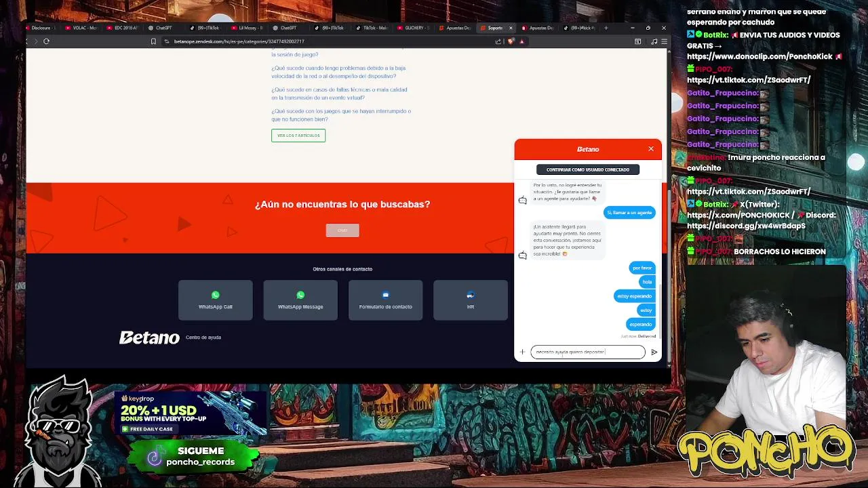
Task: Close the active Soporte tab
Action: coord(511,28)
